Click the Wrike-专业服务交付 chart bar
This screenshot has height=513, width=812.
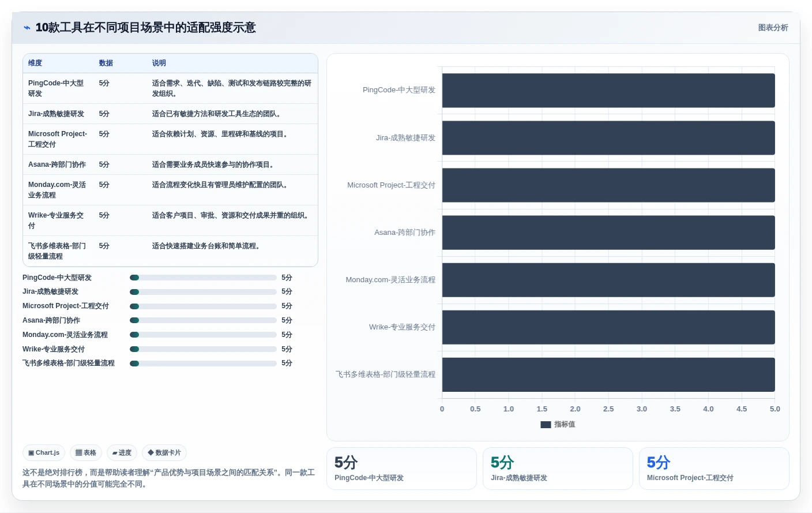click(x=608, y=327)
